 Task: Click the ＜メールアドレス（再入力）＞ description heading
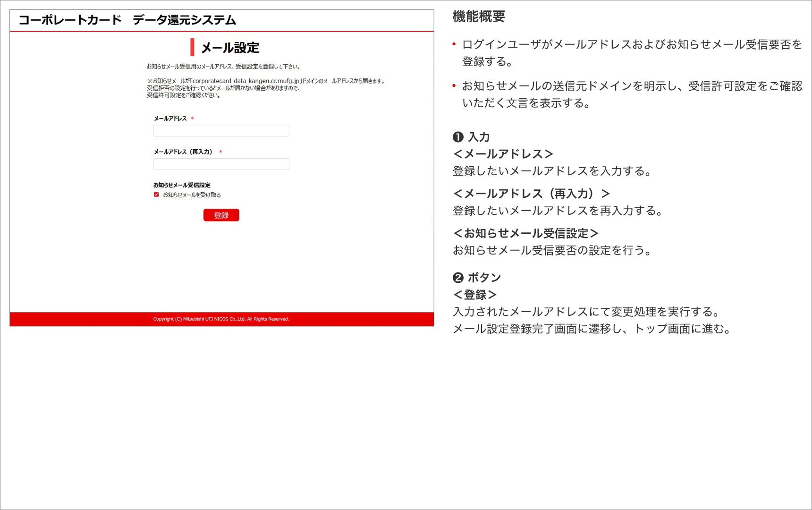531,194
